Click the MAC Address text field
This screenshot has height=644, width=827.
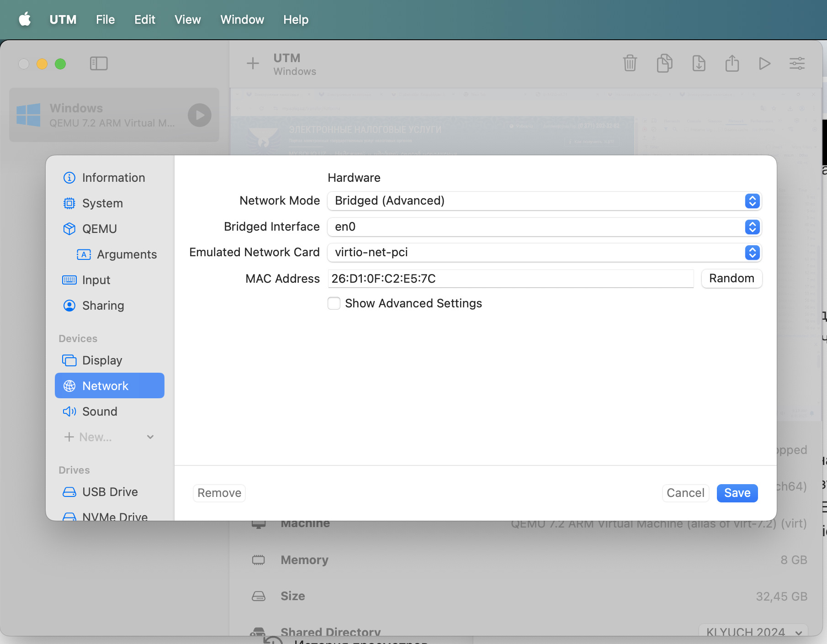pos(510,279)
